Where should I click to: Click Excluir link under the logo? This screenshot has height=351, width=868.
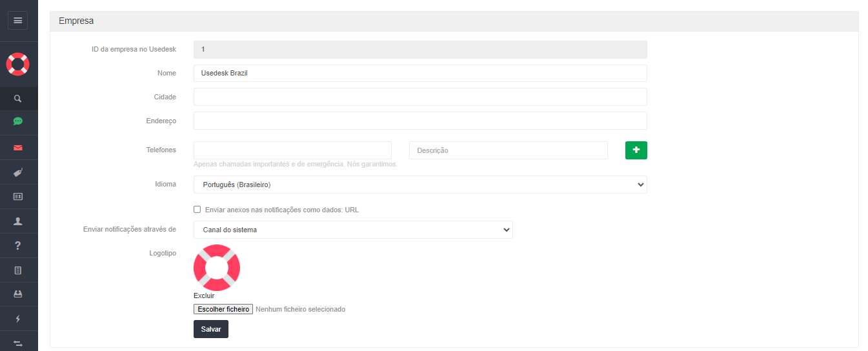click(204, 296)
